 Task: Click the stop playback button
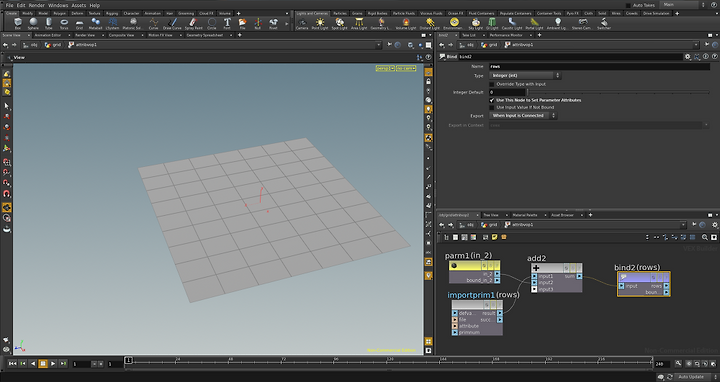(x=43, y=364)
